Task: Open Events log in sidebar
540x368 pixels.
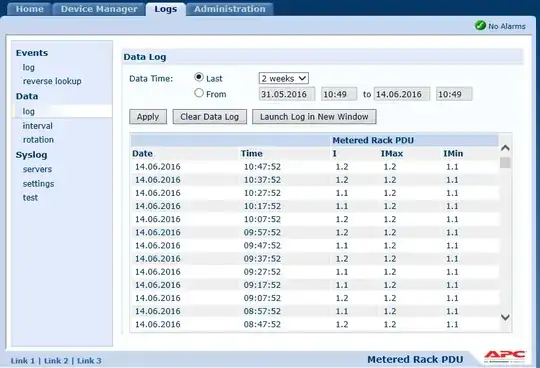Action: point(29,67)
